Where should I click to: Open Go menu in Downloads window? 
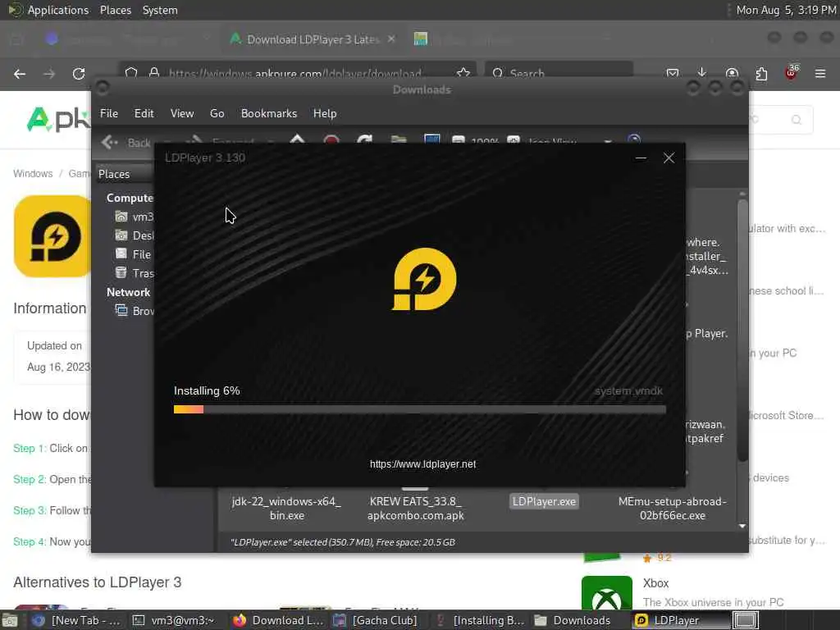217,113
